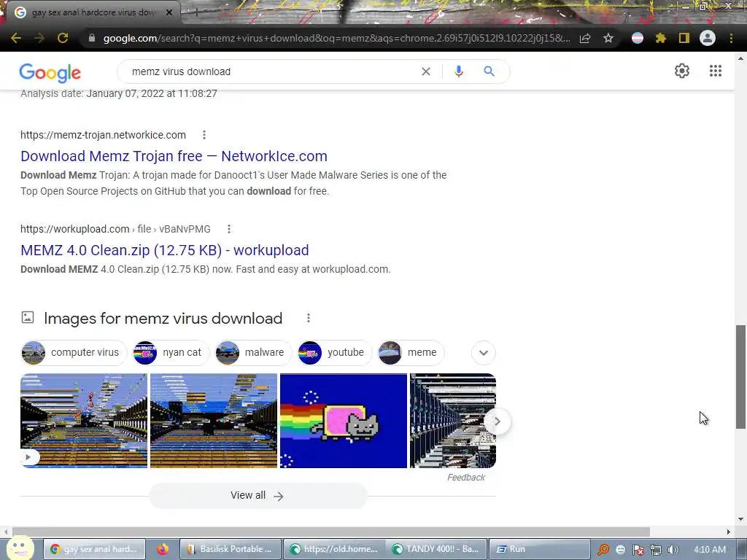Image resolution: width=747 pixels, height=560 pixels.
Task: View site info via the padlock icon
Action: (x=92, y=38)
